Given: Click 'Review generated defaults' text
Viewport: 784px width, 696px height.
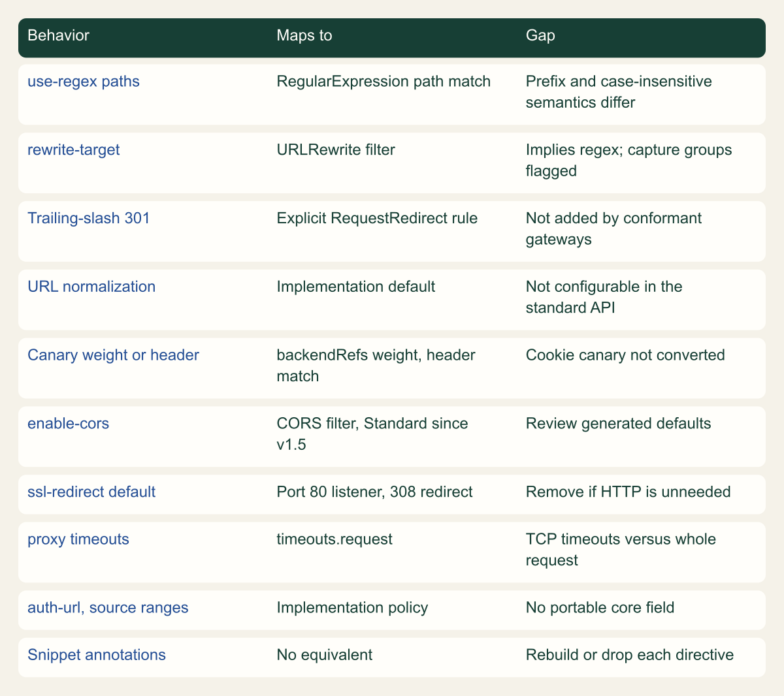Looking at the screenshot, I should coord(618,423).
